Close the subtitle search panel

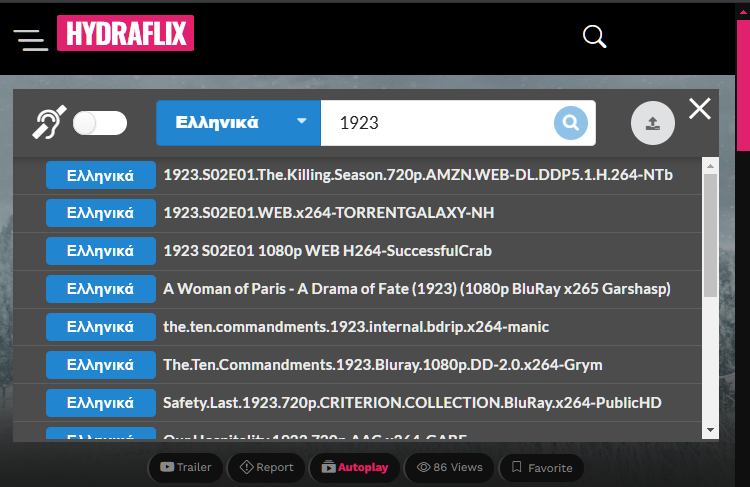coord(700,109)
